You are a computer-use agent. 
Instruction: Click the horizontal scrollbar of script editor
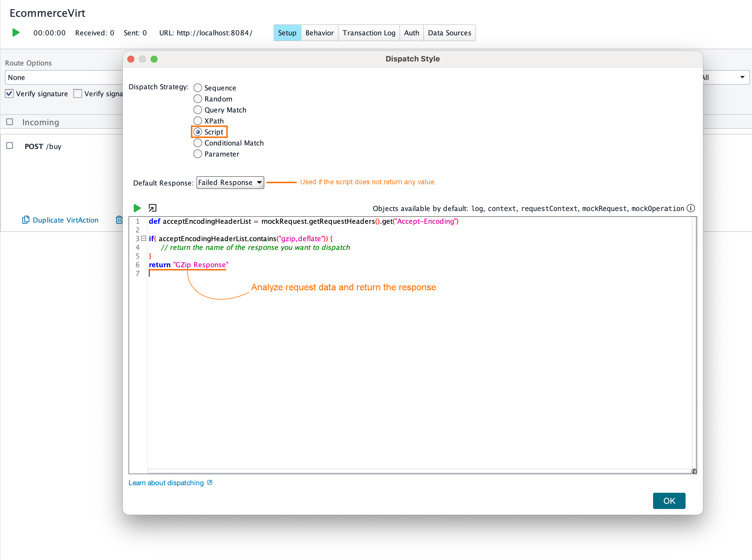pyautogui.click(x=419, y=471)
